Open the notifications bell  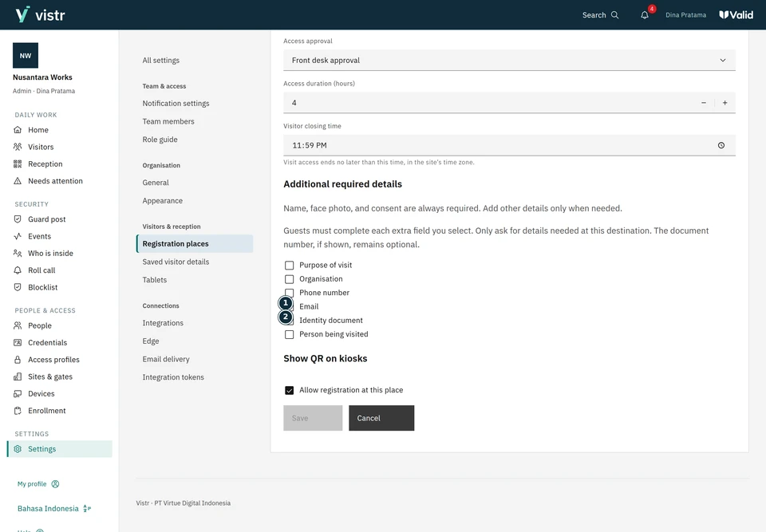coord(645,15)
